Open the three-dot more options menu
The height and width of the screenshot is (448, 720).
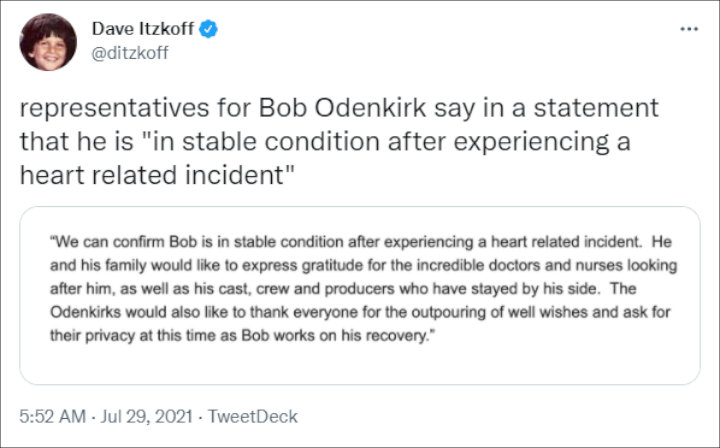click(x=689, y=29)
